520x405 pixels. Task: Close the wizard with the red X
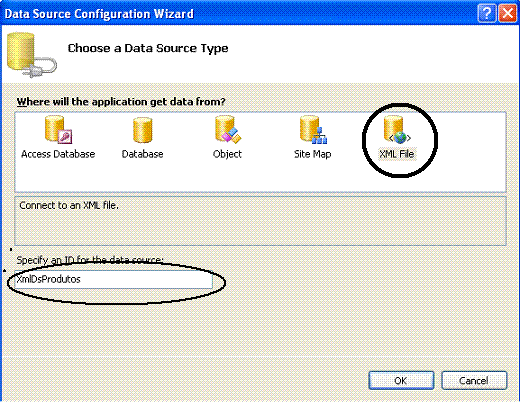pyautogui.click(x=507, y=14)
